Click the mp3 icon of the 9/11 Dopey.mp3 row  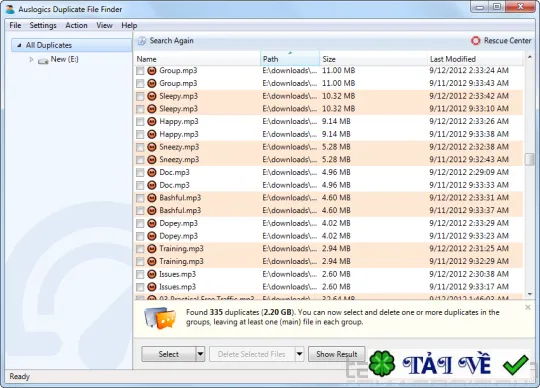point(152,236)
